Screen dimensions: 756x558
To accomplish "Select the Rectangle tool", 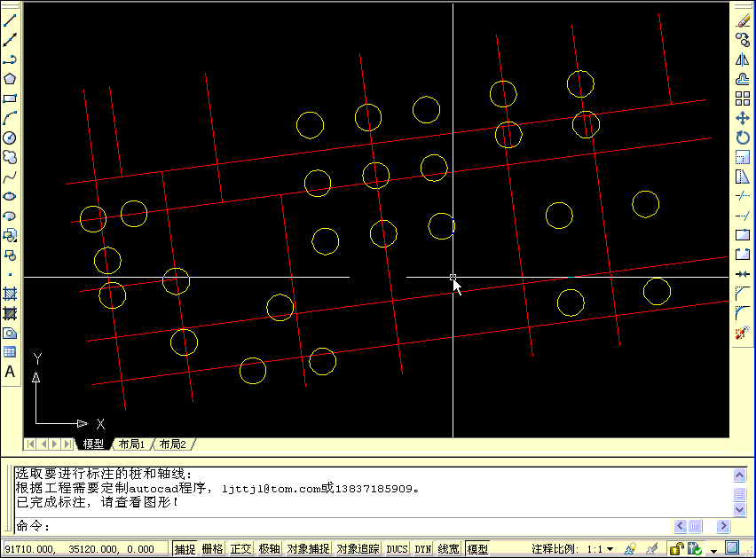I will pos(10,98).
